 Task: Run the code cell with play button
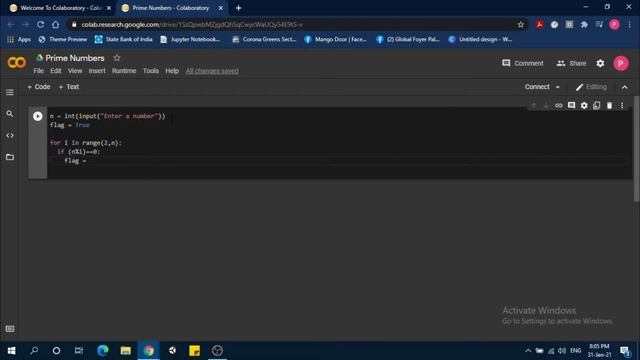(x=38, y=116)
